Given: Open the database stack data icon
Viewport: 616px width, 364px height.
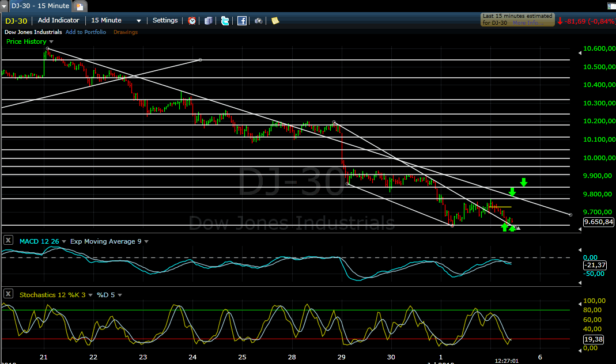Looking at the screenshot, I should point(208,21).
